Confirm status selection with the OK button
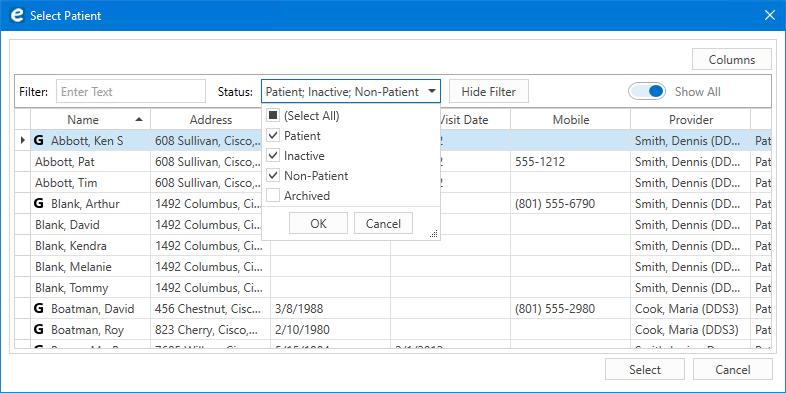 click(318, 224)
